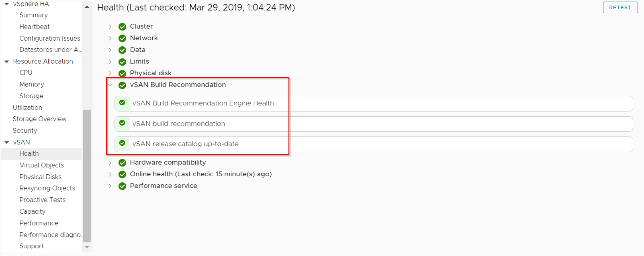Open Configuration Issues page

pyautogui.click(x=50, y=38)
